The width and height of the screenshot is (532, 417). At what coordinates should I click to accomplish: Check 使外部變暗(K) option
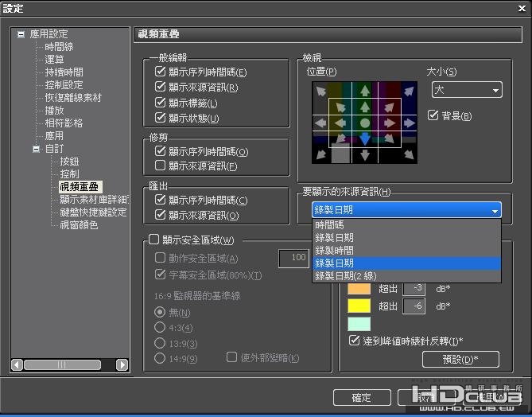231,357
